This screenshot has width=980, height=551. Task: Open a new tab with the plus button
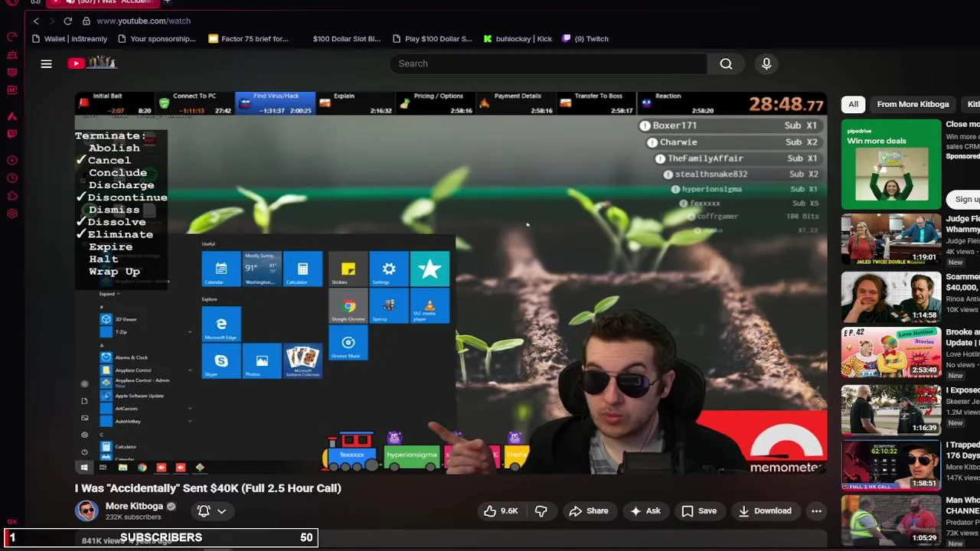coord(167,2)
